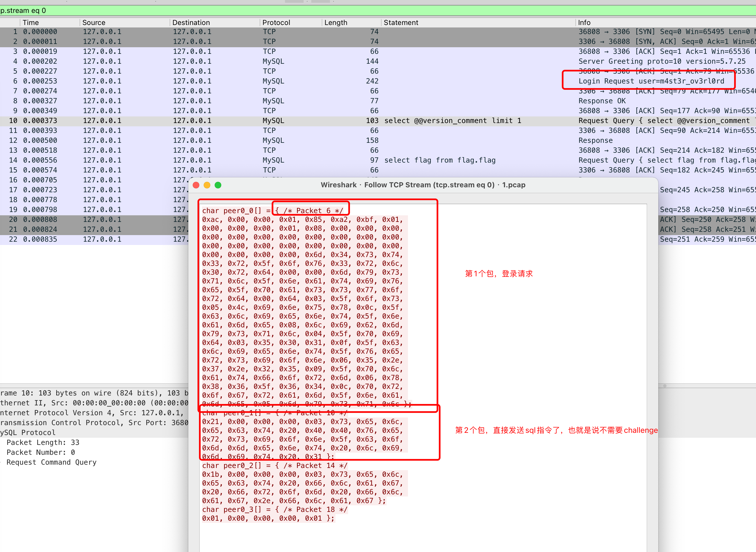Image resolution: width=756 pixels, height=552 pixels.
Task: Click the Length column header
Action: (336, 23)
